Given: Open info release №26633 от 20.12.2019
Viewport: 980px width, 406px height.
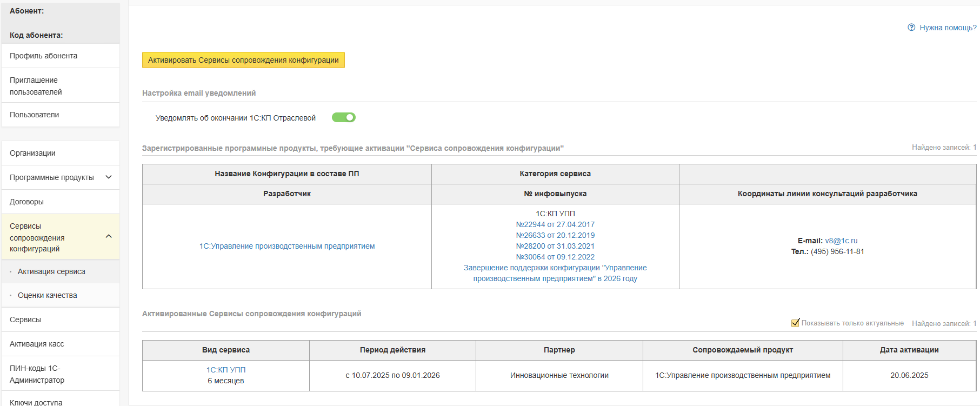Looking at the screenshot, I should click(555, 235).
